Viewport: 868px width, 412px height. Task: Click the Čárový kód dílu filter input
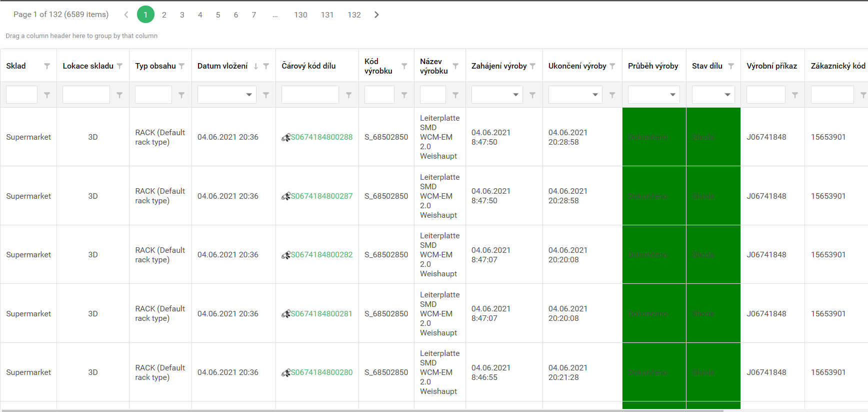point(310,95)
